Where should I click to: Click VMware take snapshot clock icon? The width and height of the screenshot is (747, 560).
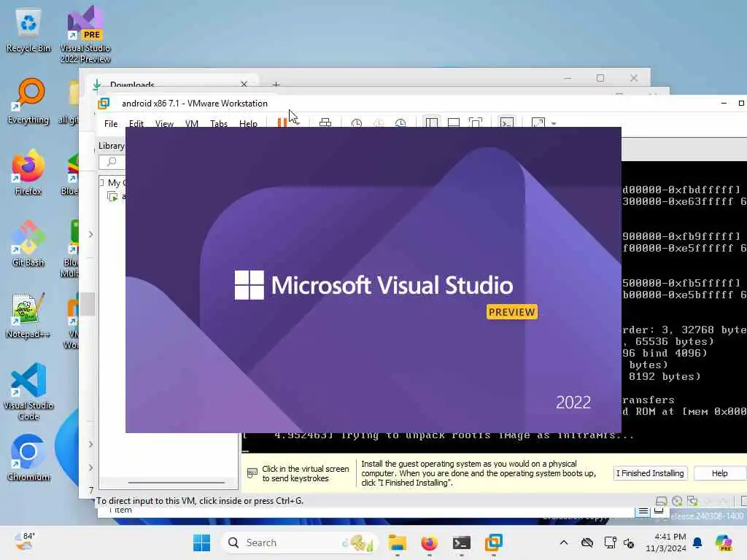point(356,122)
